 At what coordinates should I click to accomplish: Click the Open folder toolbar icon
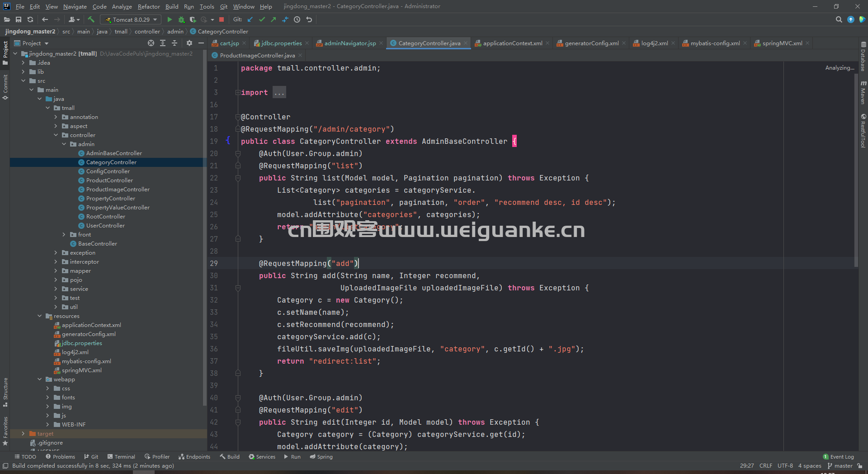[7, 19]
